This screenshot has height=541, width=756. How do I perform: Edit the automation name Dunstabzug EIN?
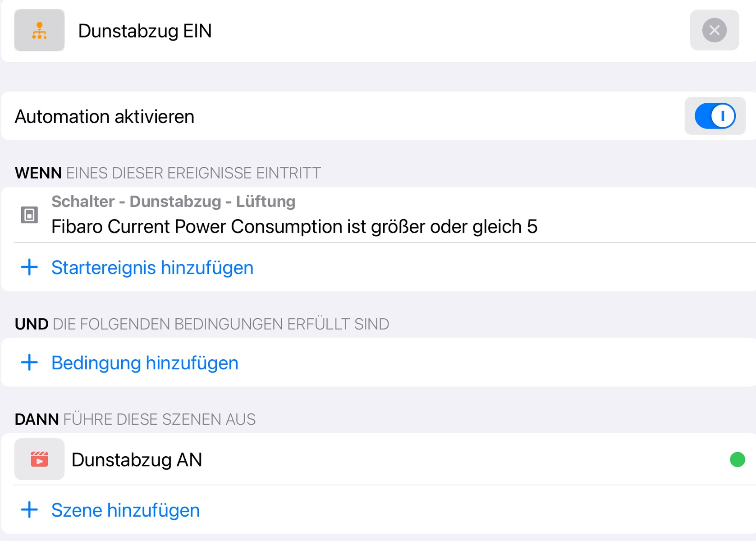(x=145, y=31)
